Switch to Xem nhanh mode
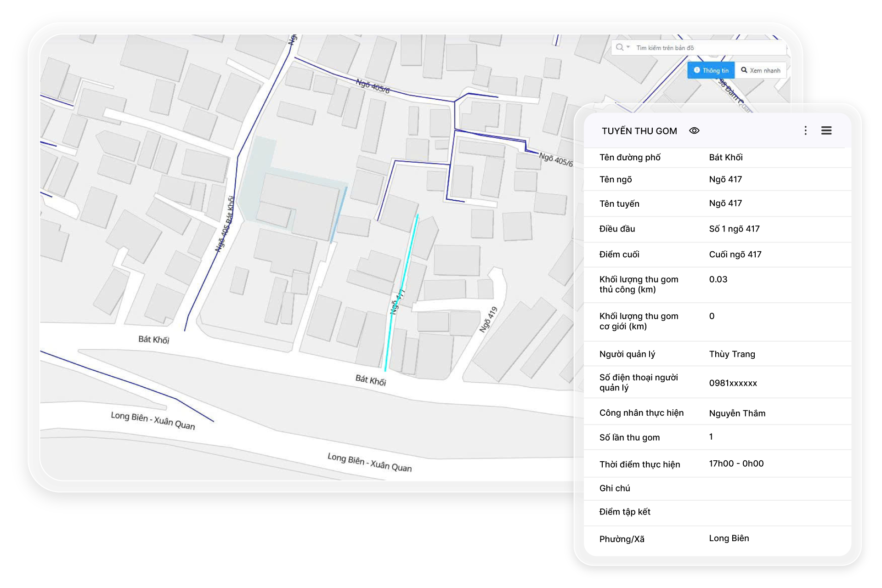This screenshot has height=588, width=882. pos(761,70)
